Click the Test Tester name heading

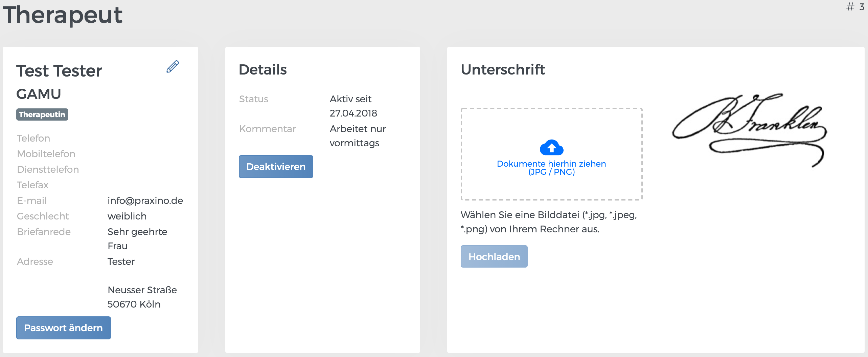pyautogui.click(x=59, y=71)
